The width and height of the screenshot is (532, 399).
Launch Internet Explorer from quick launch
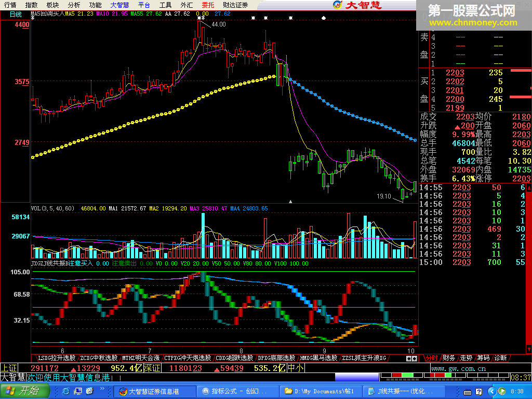point(66,392)
